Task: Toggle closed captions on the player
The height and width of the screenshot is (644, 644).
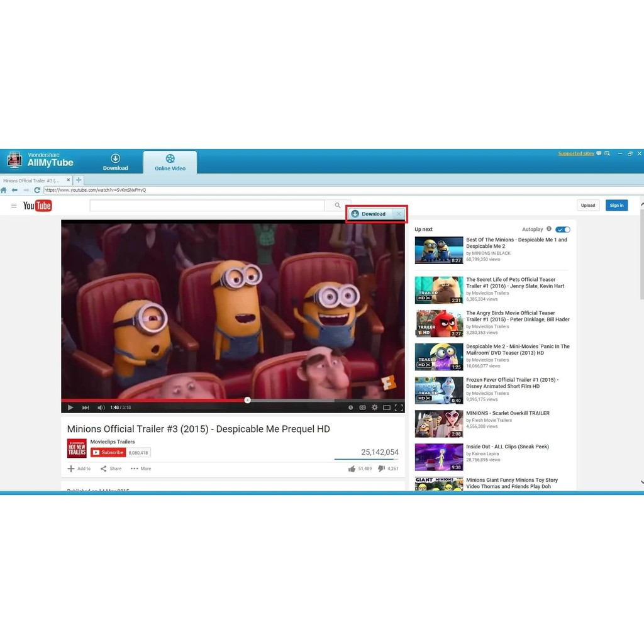Action: coord(362,408)
